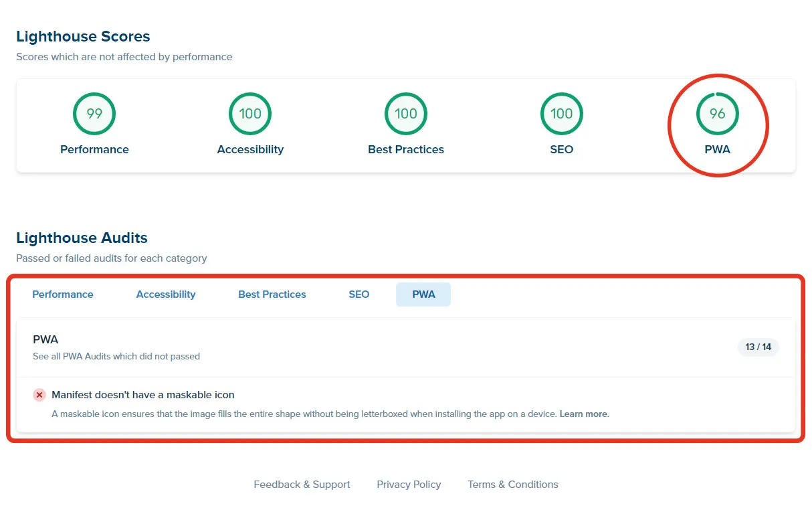Click the Lighthouse Scores heading
The height and width of the screenshot is (510, 812).
(83, 36)
